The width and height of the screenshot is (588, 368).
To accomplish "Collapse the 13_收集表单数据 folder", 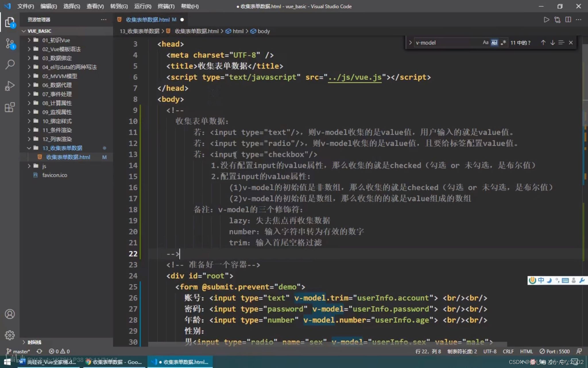I will [62, 148].
